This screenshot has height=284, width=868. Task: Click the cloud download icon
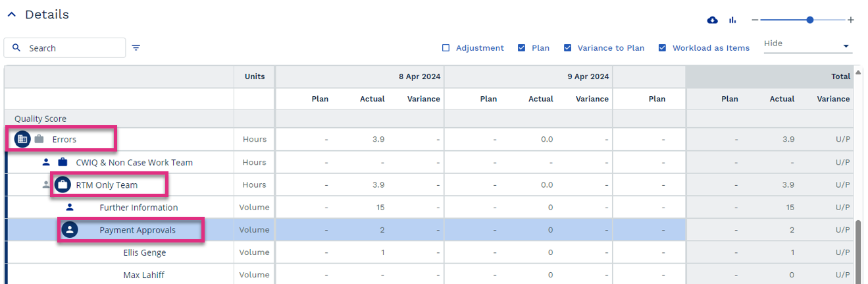(712, 20)
